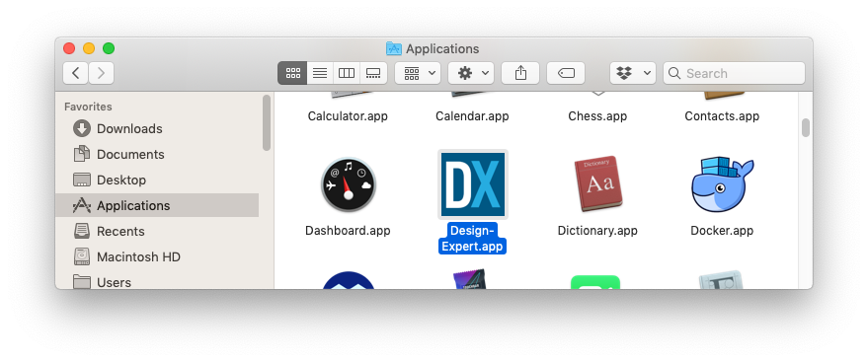Close the Finder window

coord(69,48)
